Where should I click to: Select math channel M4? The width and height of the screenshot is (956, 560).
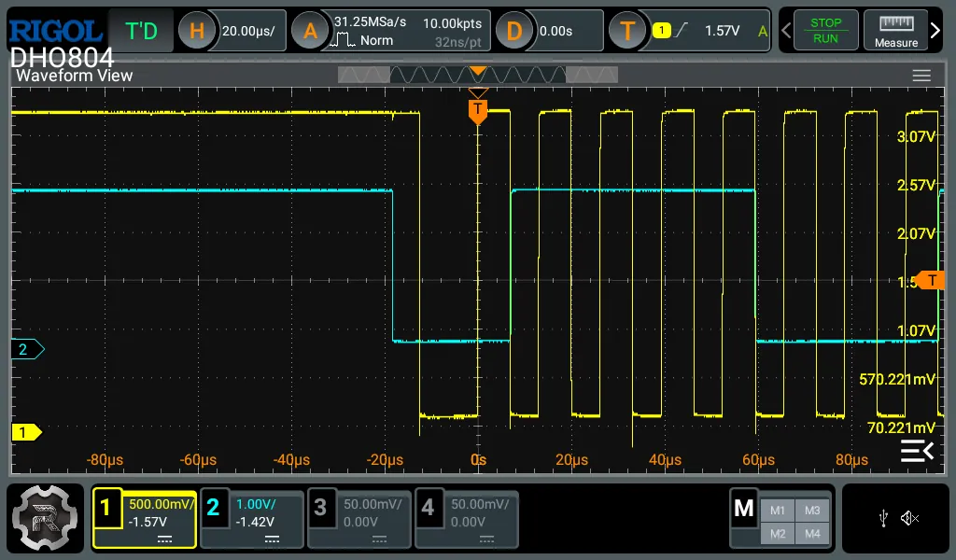(x=812, y=534)
